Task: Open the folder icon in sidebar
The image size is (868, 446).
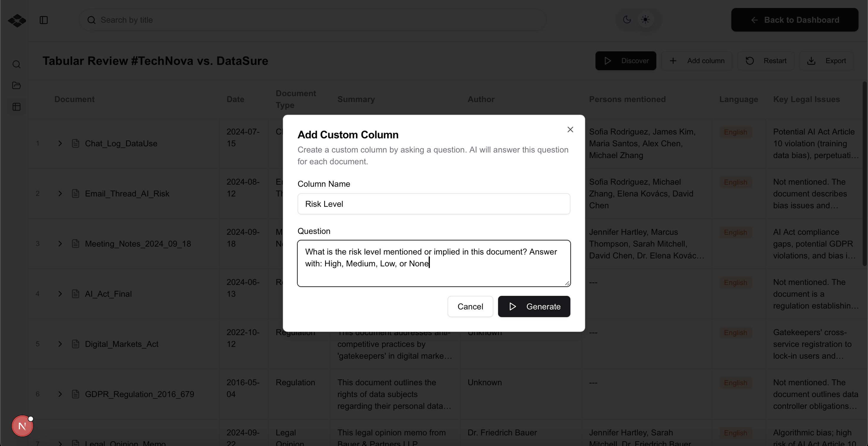Action: 16,86
